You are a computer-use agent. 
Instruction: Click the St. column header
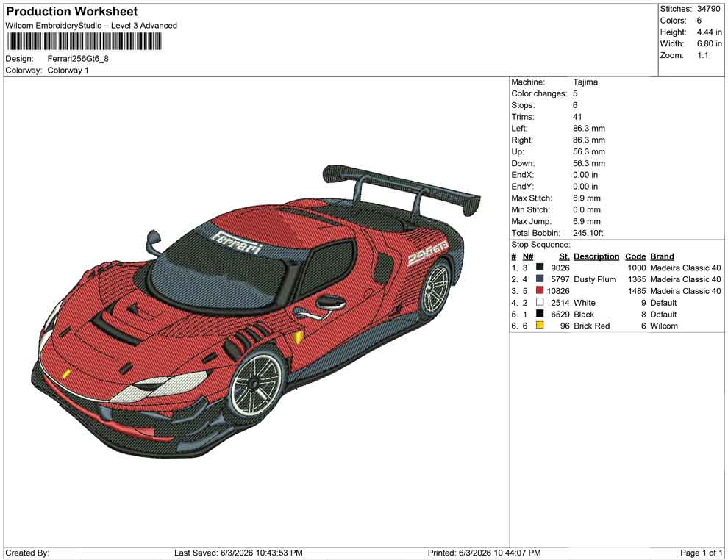[x=564, y=256]
